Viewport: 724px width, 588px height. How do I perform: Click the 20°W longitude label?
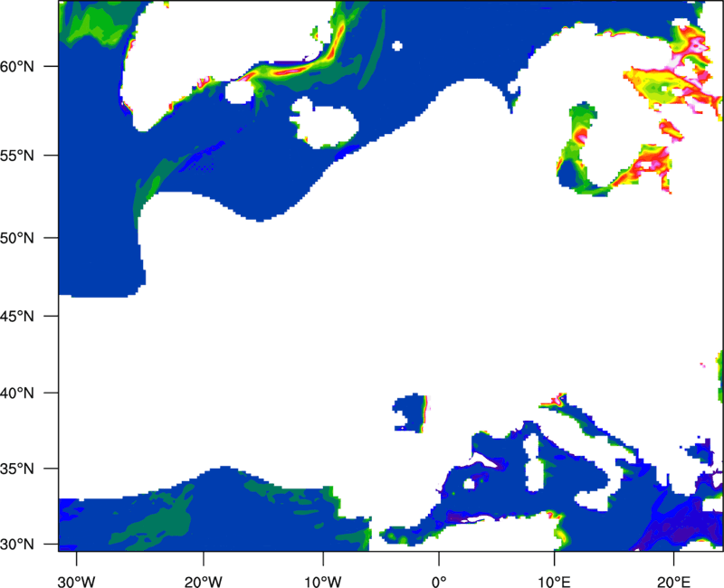coord(203,582)
